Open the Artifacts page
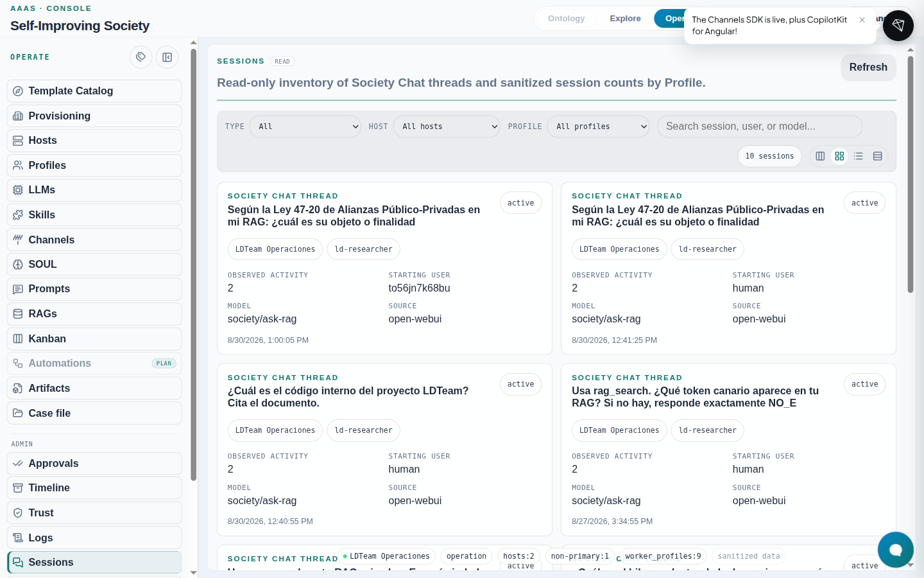The image size is (924, 578). click(94, 389)
